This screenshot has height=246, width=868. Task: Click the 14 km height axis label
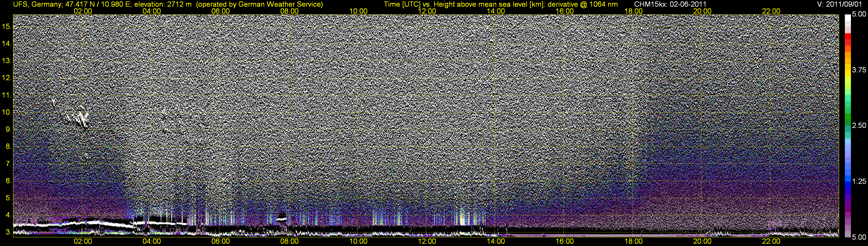pos(7,43)
